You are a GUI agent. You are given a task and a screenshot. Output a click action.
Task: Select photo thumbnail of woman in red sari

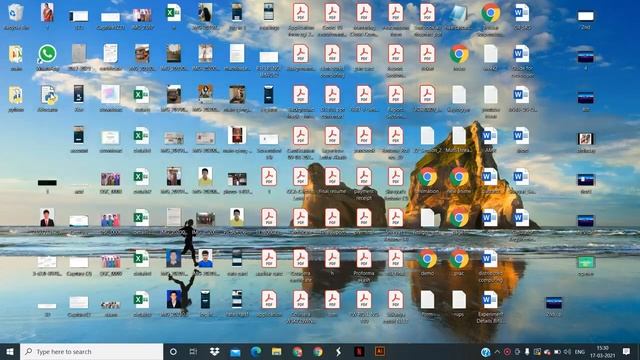pyautogui.click(x=47, y=12)
